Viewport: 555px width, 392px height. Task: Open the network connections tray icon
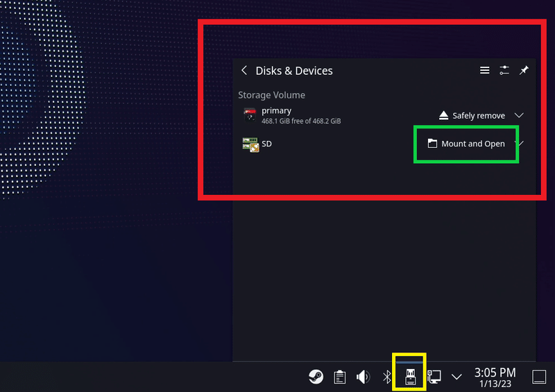434,377
